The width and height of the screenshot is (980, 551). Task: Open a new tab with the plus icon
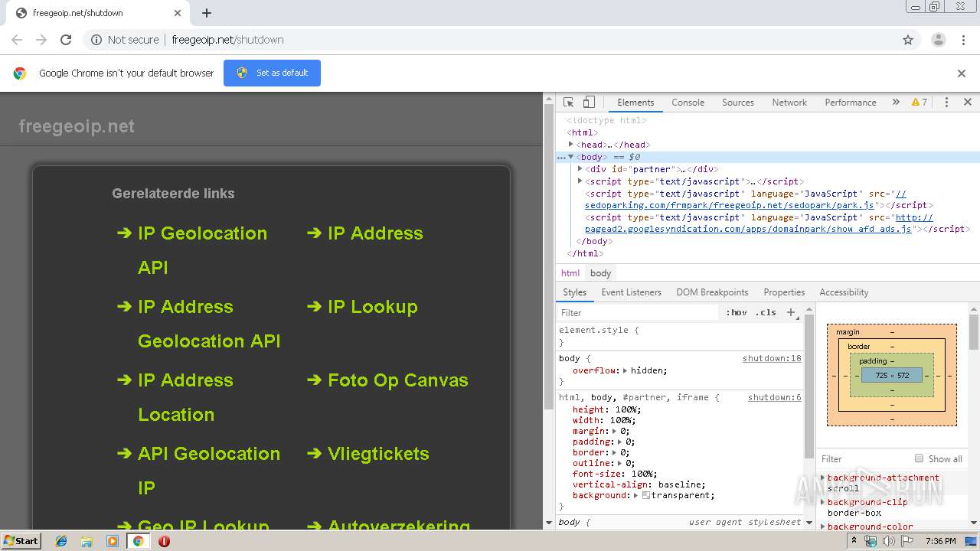[207, 13]
